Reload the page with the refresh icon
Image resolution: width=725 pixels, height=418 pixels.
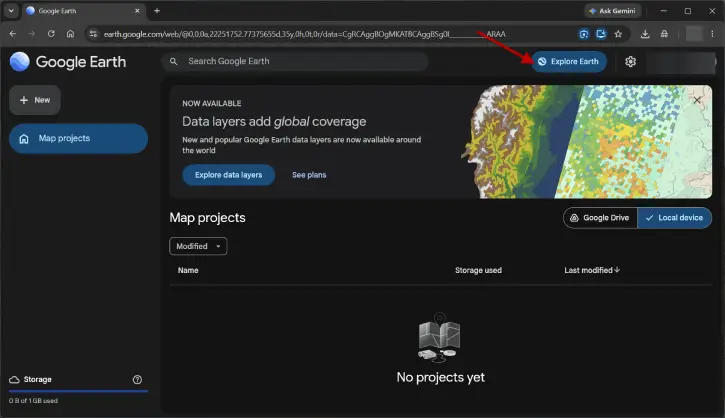(x=51, y=34)
